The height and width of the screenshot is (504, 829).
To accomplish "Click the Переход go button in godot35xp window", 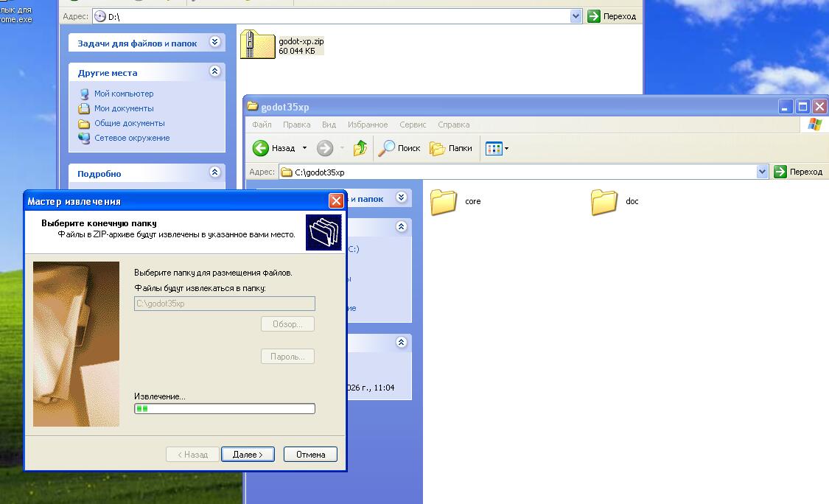I will [798, 172].
